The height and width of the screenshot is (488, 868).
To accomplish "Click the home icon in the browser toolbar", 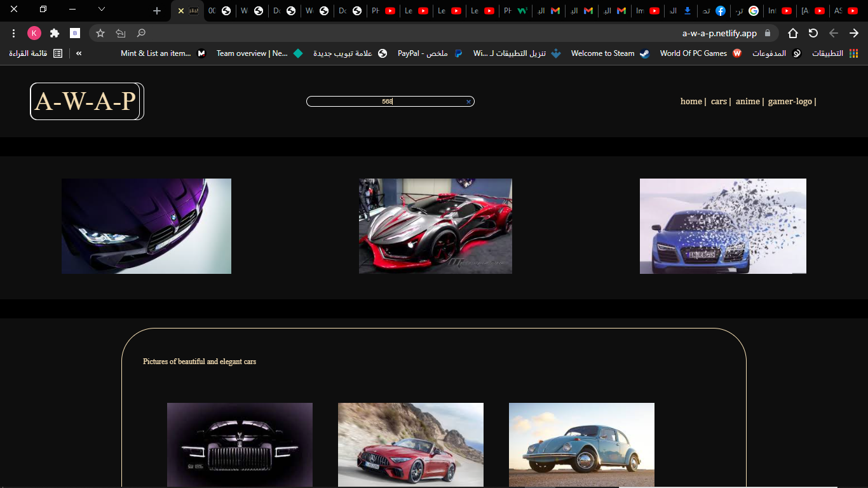I will click(x=793, y=33).
